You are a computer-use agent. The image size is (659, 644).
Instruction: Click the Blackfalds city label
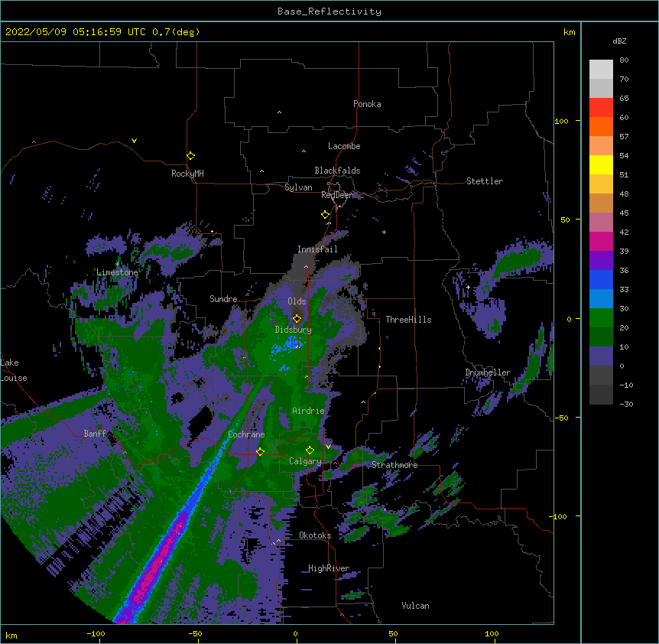tap(337, 171)
